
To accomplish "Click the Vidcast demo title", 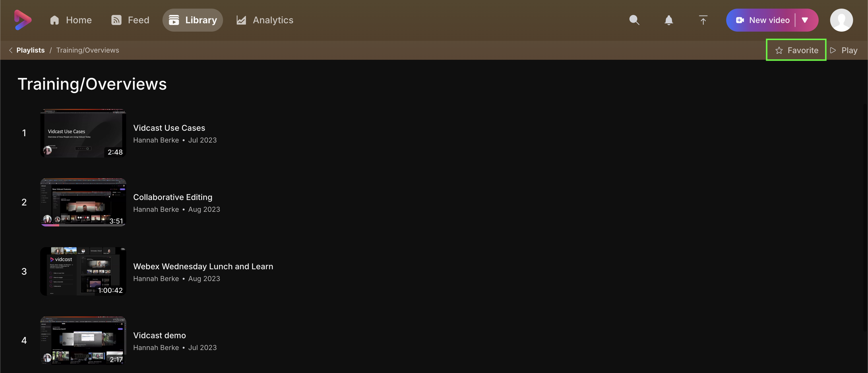I will tap(159, 335).
